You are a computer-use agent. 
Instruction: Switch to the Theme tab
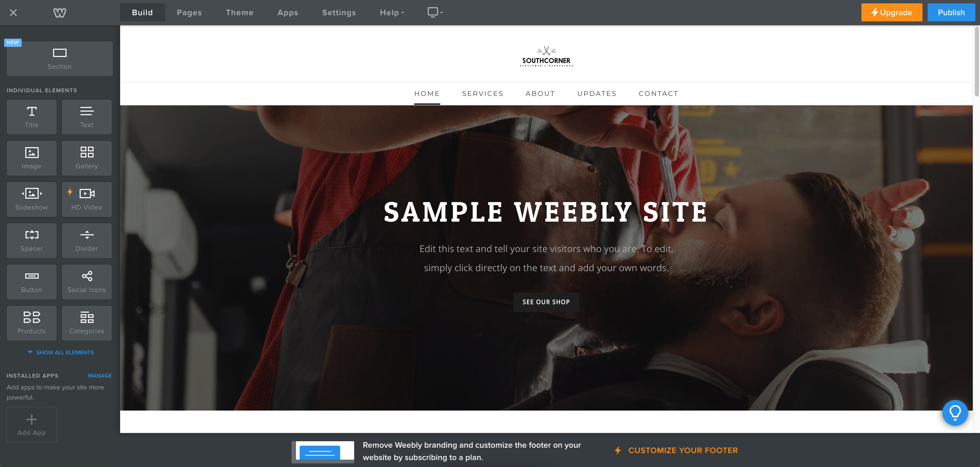[x=240, y=13]
